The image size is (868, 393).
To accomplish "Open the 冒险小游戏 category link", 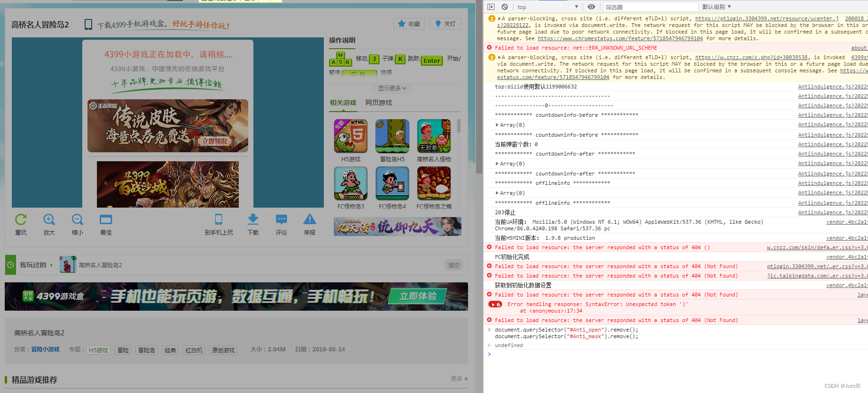I will [x=45, y=349].
